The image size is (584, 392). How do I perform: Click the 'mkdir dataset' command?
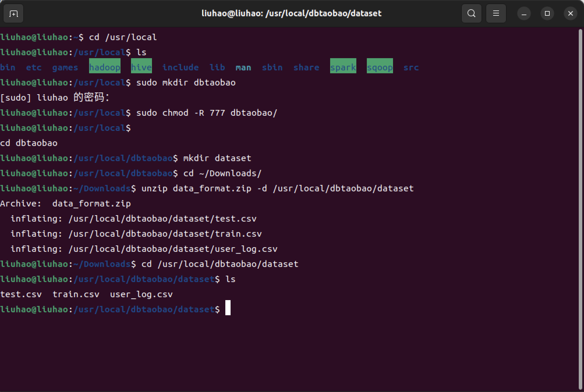click(217, 158)
